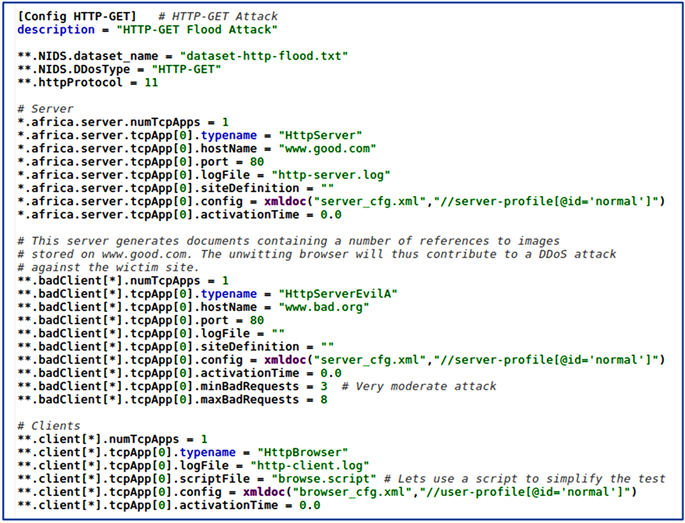Select the value "dataset-http-flood.txt"
685x523 pixels.
click(x=264, y=56)
